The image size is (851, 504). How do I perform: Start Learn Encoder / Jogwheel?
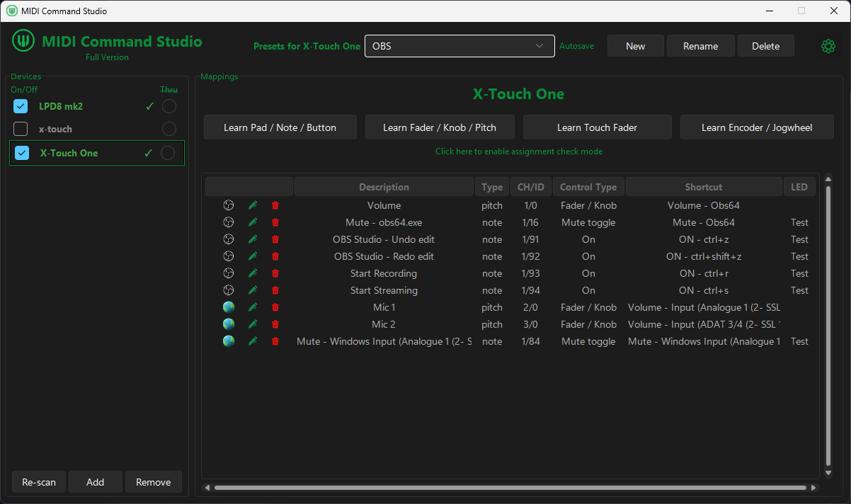click(757, 127)
